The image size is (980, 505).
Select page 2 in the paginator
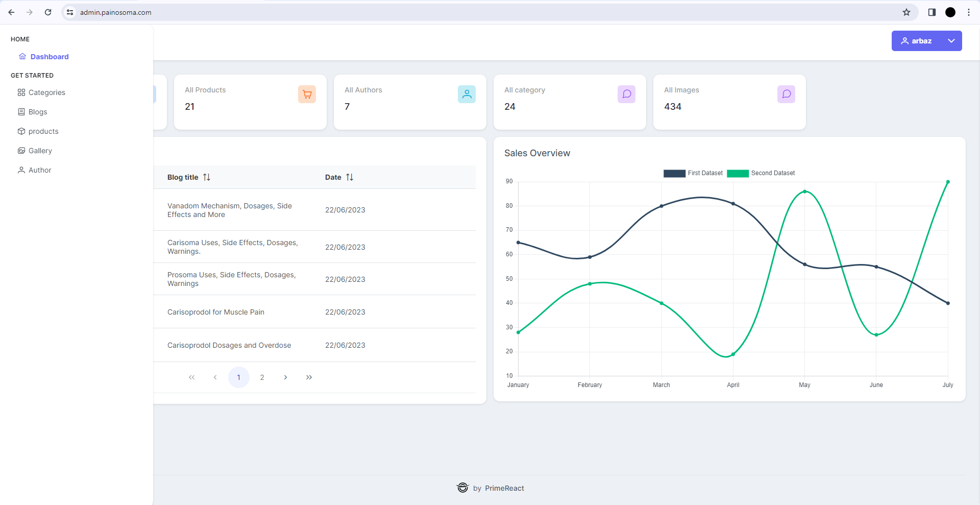pyautogui.click(x=262, y=377)
